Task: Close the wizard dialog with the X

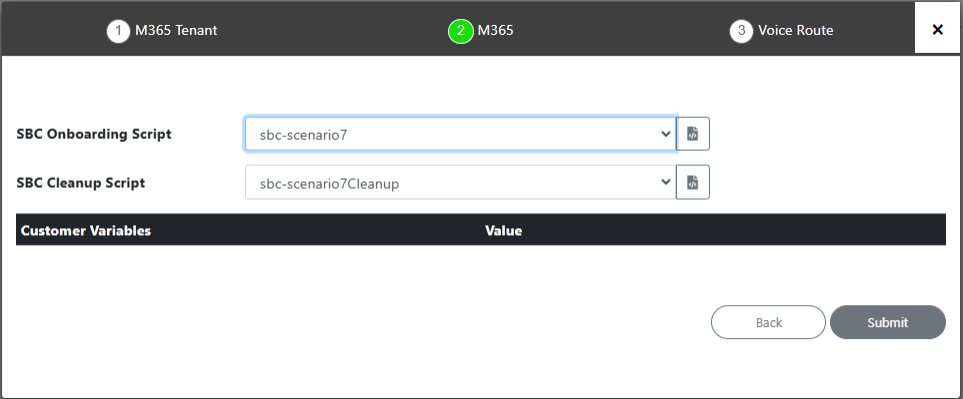Action: [x=937, y=29]
